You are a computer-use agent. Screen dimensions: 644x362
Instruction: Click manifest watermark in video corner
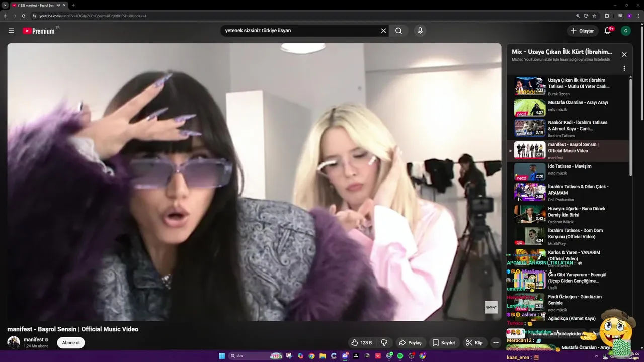coord(491,307)
